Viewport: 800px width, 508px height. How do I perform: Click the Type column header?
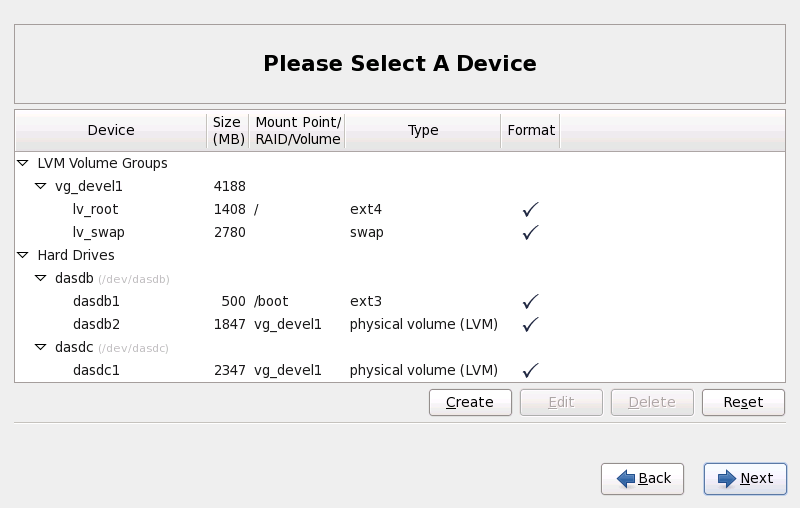(x=423, y=130)
